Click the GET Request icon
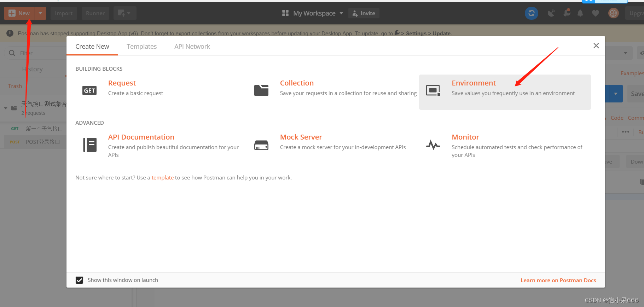The image size is (644, 307). pos(89,90)
